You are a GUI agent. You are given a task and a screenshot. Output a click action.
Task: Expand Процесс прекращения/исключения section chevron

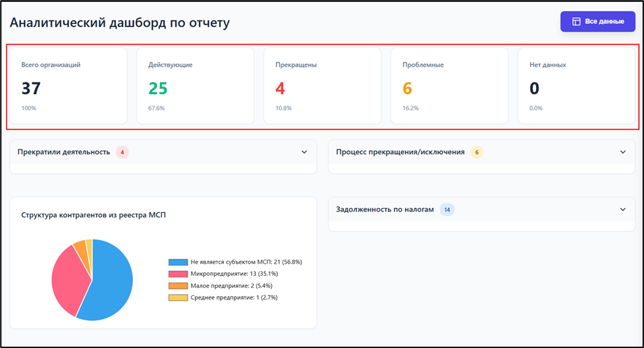coord(623,152)
